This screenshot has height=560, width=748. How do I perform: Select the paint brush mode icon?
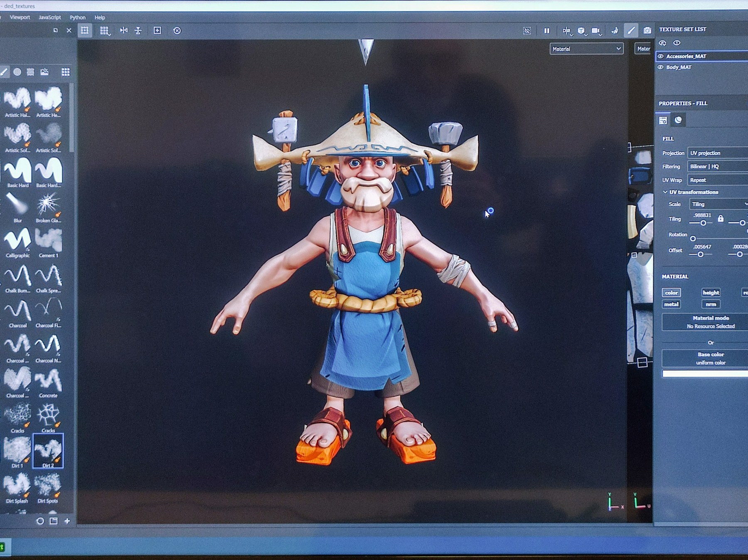pyautogui.click(x=631, y=30)
